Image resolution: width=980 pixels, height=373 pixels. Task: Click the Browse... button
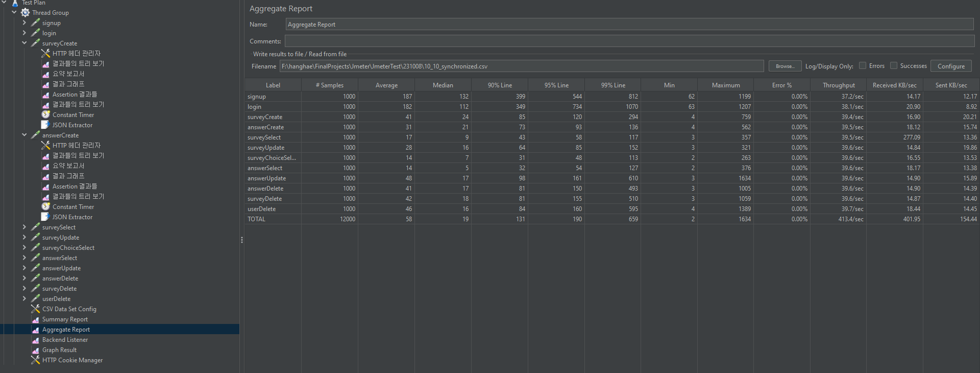785,66
